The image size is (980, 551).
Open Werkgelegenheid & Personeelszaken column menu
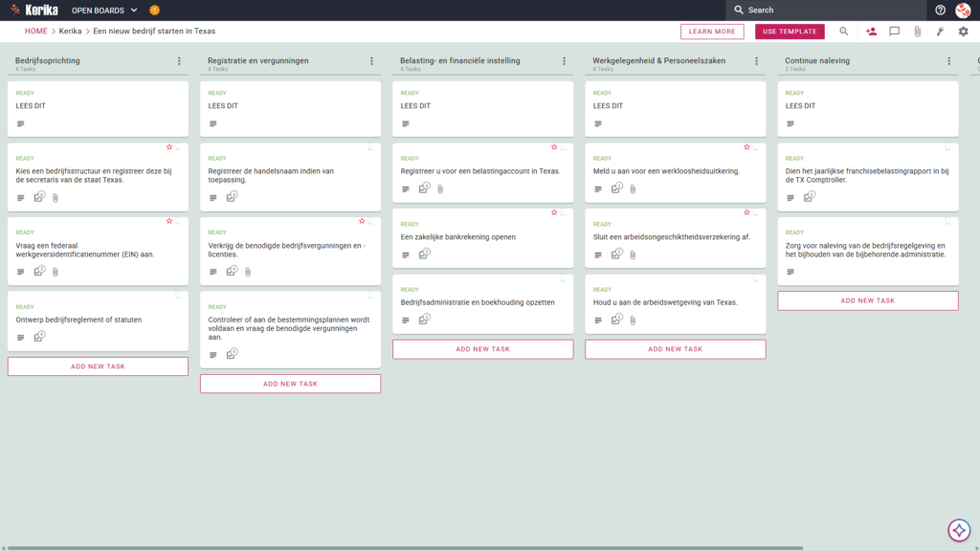pos(757,61)
